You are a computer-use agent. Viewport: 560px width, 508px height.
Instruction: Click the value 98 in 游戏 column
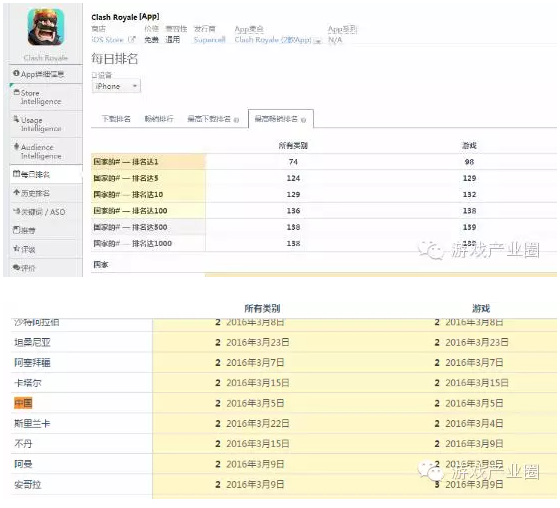click(469, 162)
